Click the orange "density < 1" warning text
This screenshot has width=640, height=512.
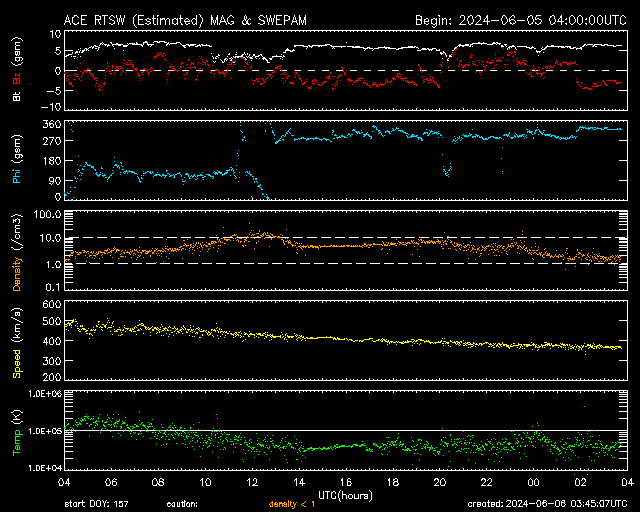pos(292,505)
